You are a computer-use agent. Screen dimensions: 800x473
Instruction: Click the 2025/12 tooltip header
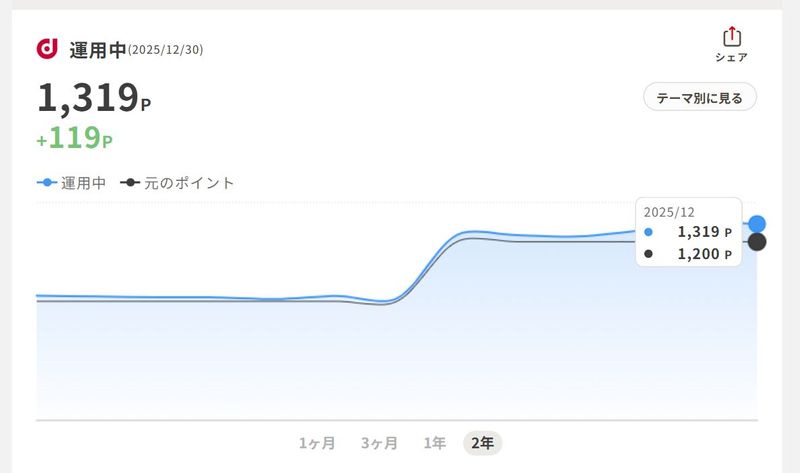click(670, 212)
